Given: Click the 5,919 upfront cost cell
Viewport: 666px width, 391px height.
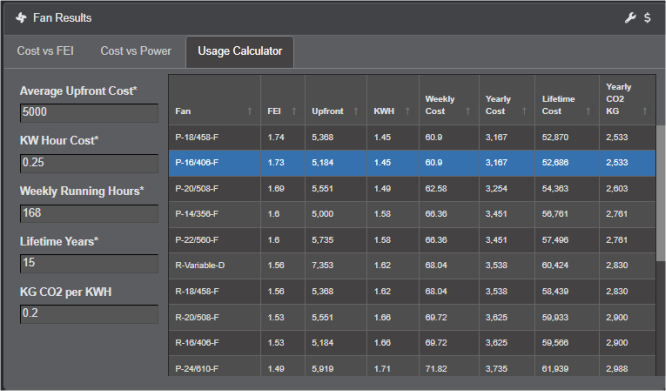Looking at the screenshot, I should pos(336,366).
